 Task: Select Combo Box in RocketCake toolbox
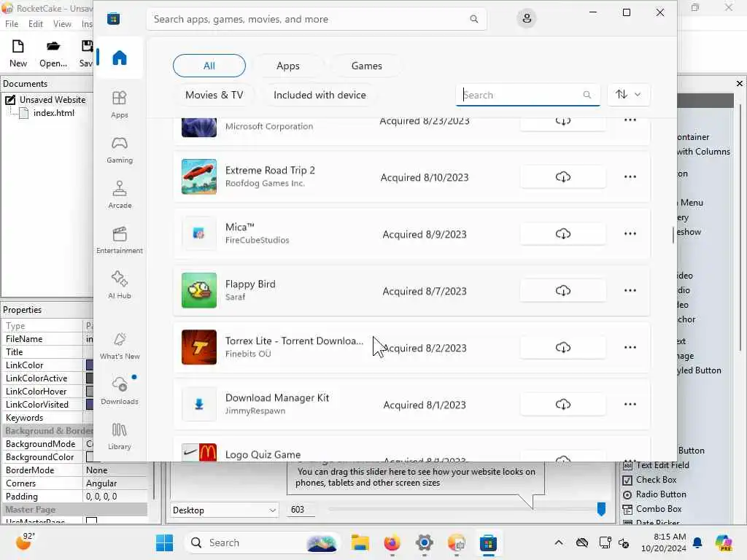click(x=659, y=509)
